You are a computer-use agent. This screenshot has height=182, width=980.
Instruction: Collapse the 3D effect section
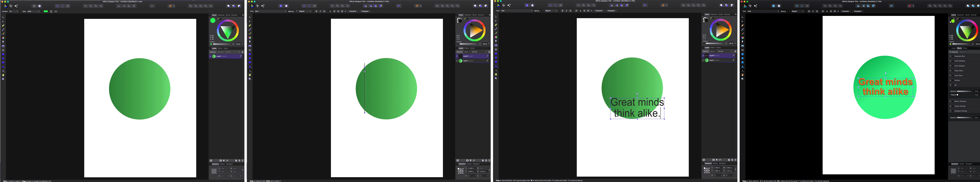click(950, 85)
